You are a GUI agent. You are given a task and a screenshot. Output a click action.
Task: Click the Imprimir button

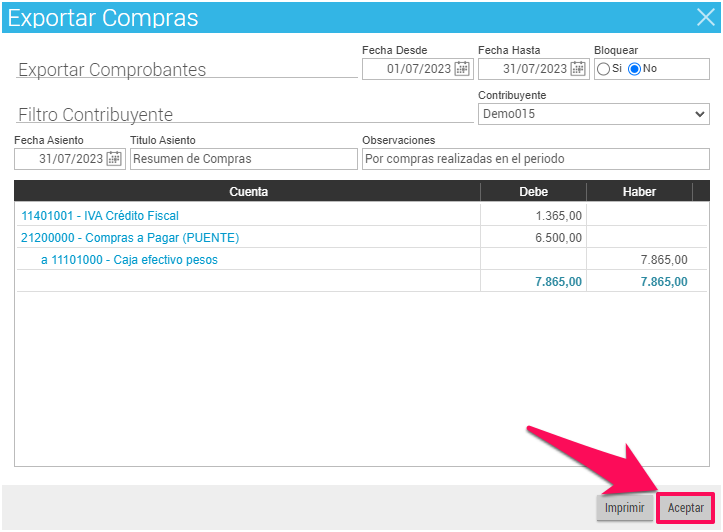623,508
